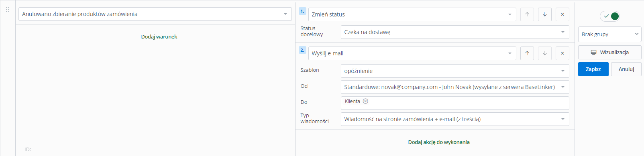Screen dimensions: 644x156
Task: Click the 'Typ wiadomości' label
Action: click(x=314, y=118)
